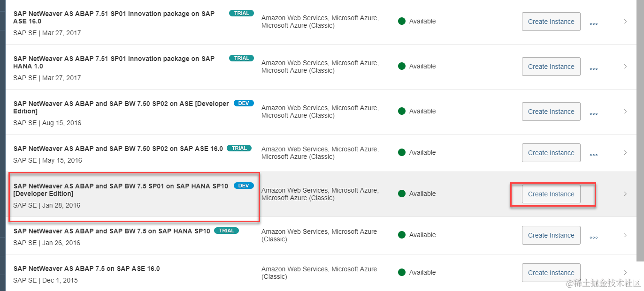Click TRIAL badge on ABAP 7.51 SAP ASE 16.0 row
Screen dimensions: 644x291
[241, 13]
